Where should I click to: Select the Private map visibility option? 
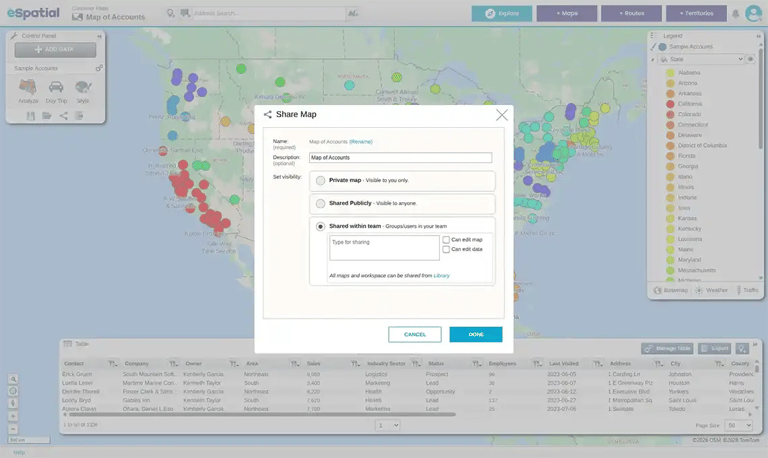320,180
